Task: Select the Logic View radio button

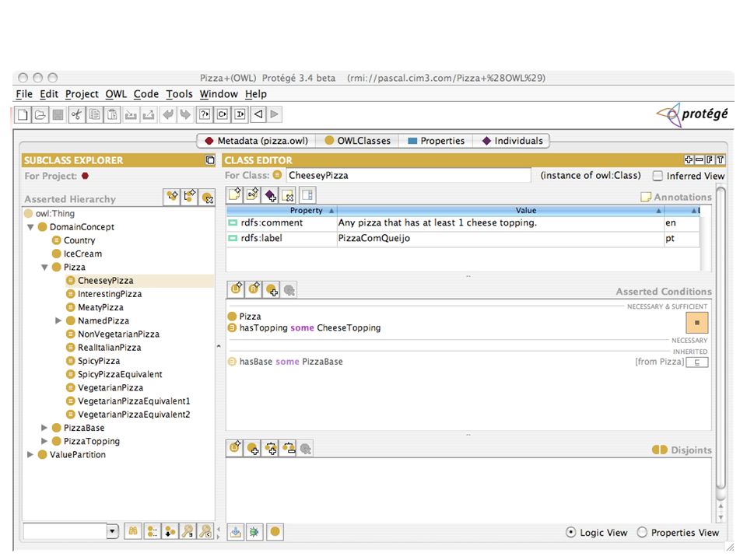Action: [570, 532]
